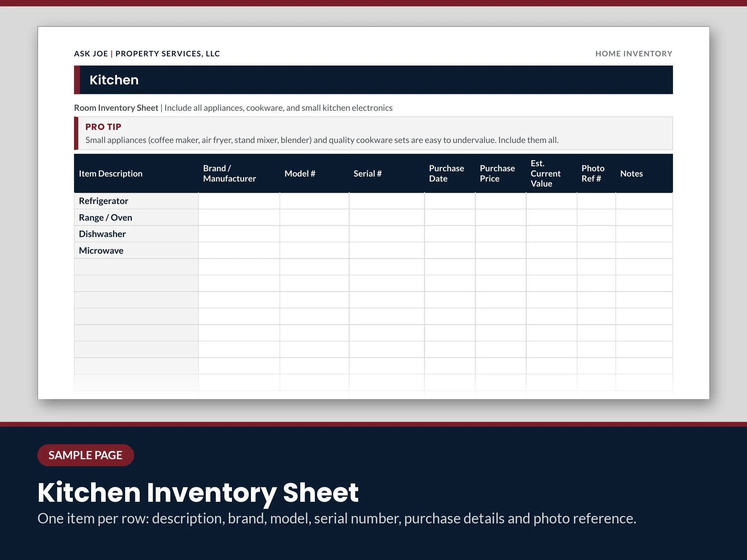The image size is (747, 560).
Task: Click the Kitchen Inventory Sheet title
Action: (198, 493)
